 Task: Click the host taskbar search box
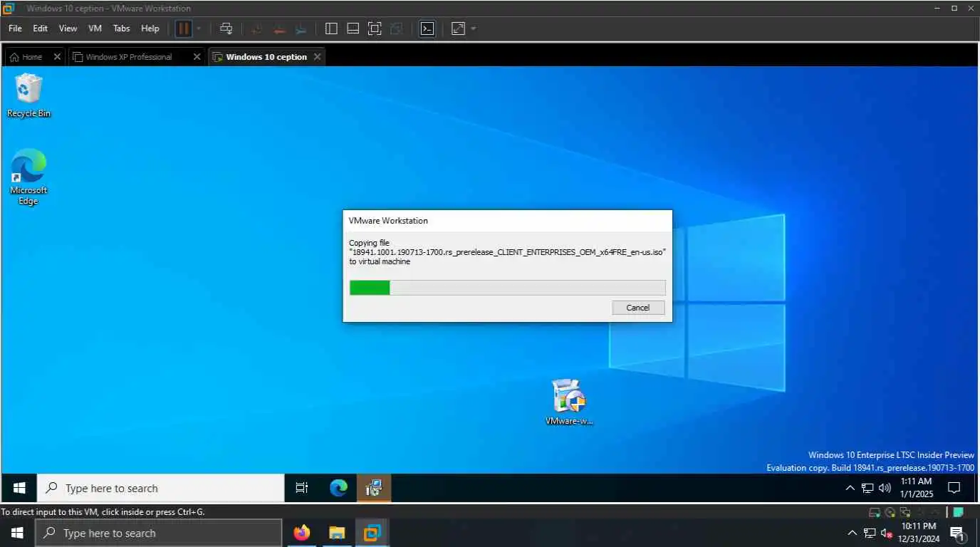[159, 533]
